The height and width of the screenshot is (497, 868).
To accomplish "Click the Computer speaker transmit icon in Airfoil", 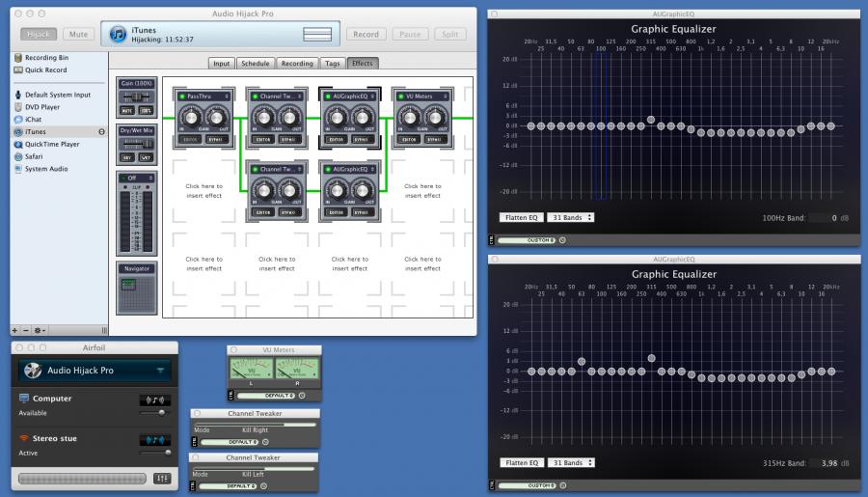I will coord(153,399).
